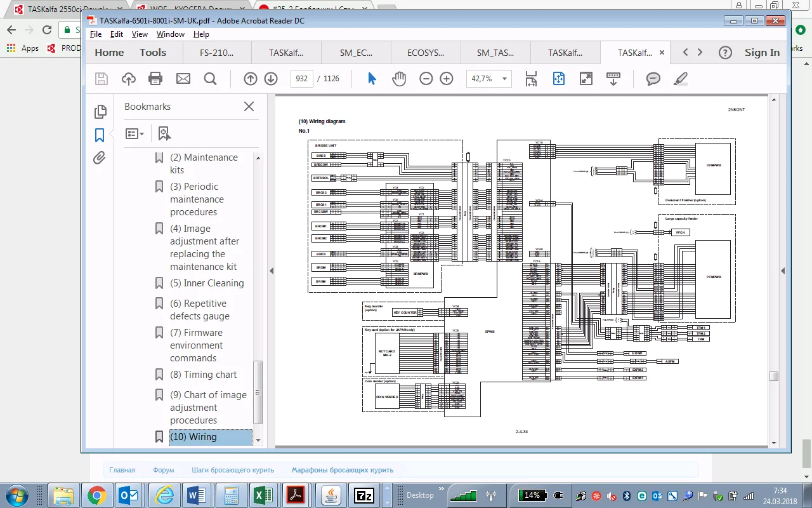Expand the bookmarks options menu dropdown

(x=134, y=133)
